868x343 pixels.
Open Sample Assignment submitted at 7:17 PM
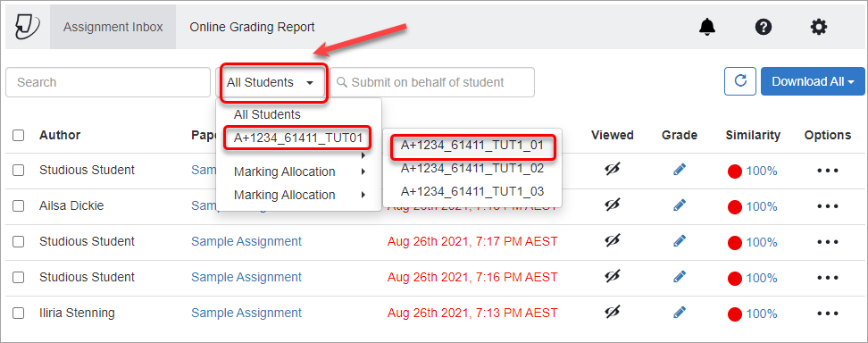(246, 241)
